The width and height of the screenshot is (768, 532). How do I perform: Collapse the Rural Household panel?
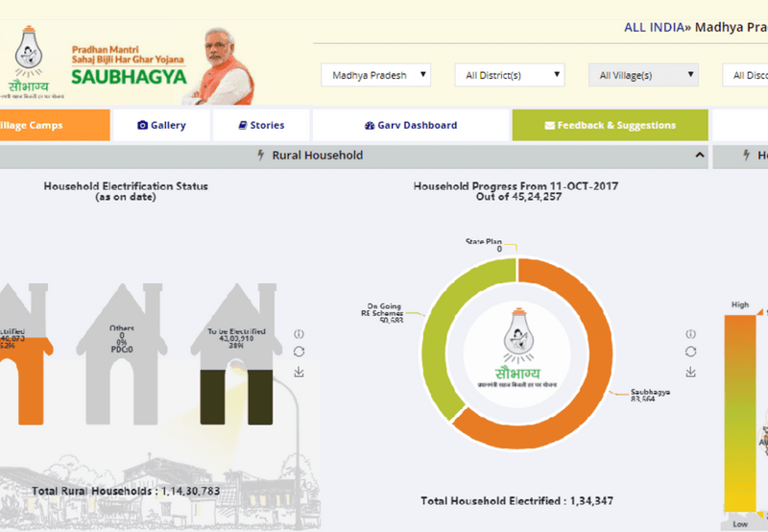699,155
